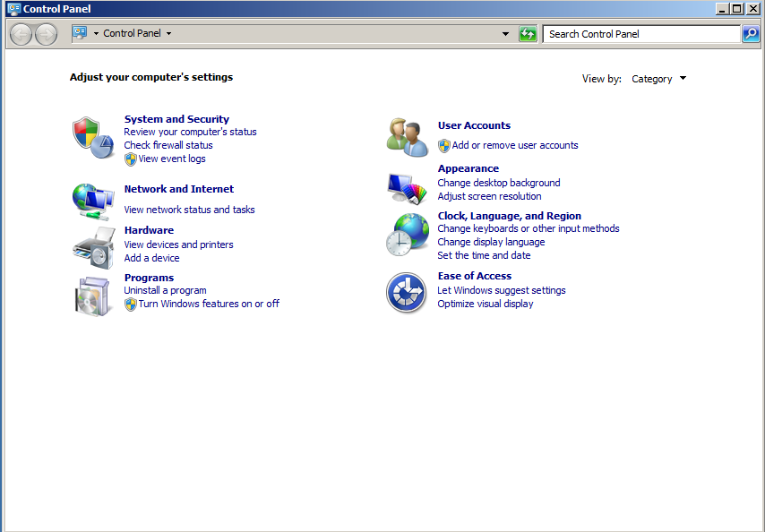Focus the Search Control Panel field
This screenshot has height=532, width=765.
click(641, 34)
